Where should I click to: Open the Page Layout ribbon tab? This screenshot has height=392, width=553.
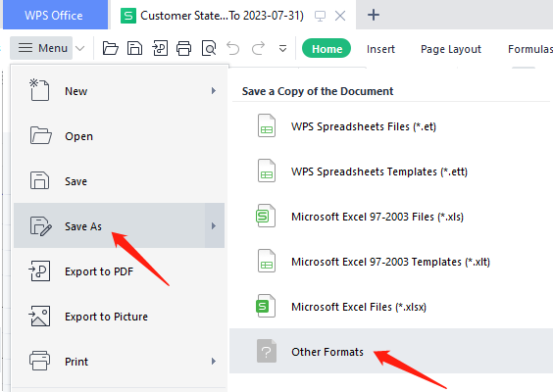(x=451, y=49)
